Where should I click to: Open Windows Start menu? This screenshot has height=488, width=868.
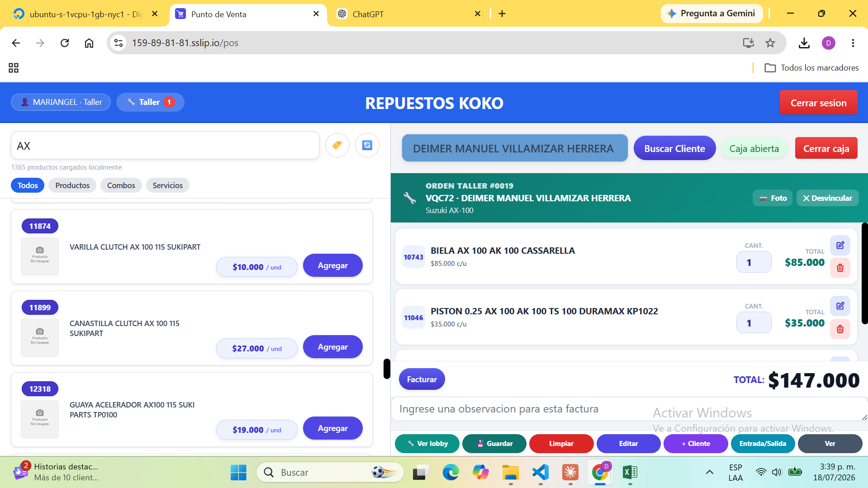tap(238, 473)
